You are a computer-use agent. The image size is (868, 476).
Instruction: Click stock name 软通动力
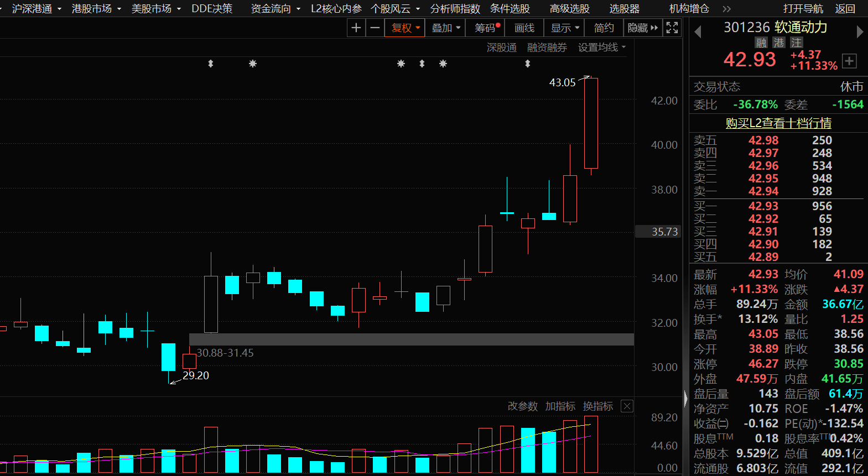coord(801,27)
